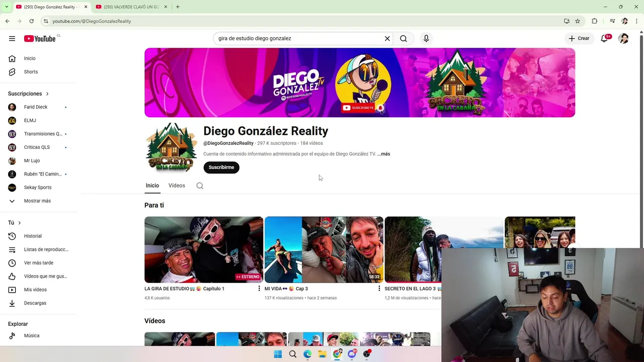The height and width of the screenshot is (362, 644).
Task: Open the notifications bell
Action: (x=605, y=38)
